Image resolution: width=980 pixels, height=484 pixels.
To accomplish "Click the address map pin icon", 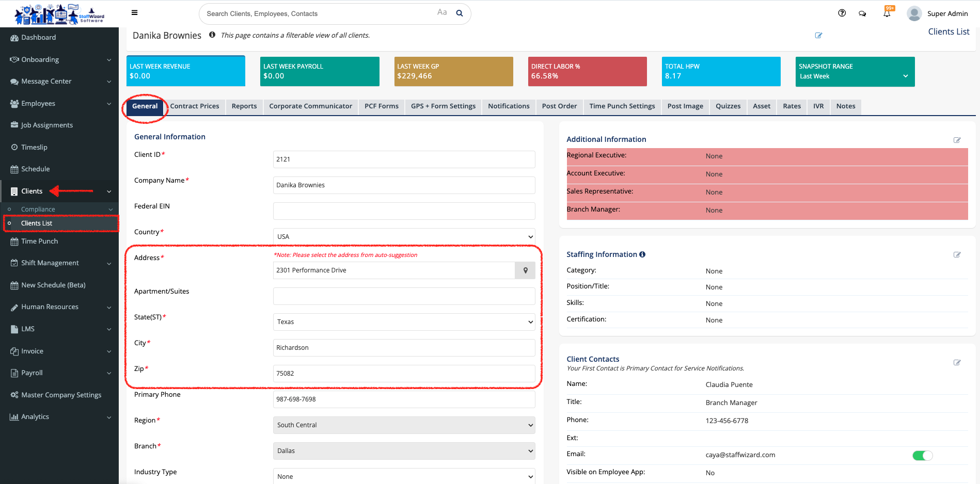I will point(525,270).
